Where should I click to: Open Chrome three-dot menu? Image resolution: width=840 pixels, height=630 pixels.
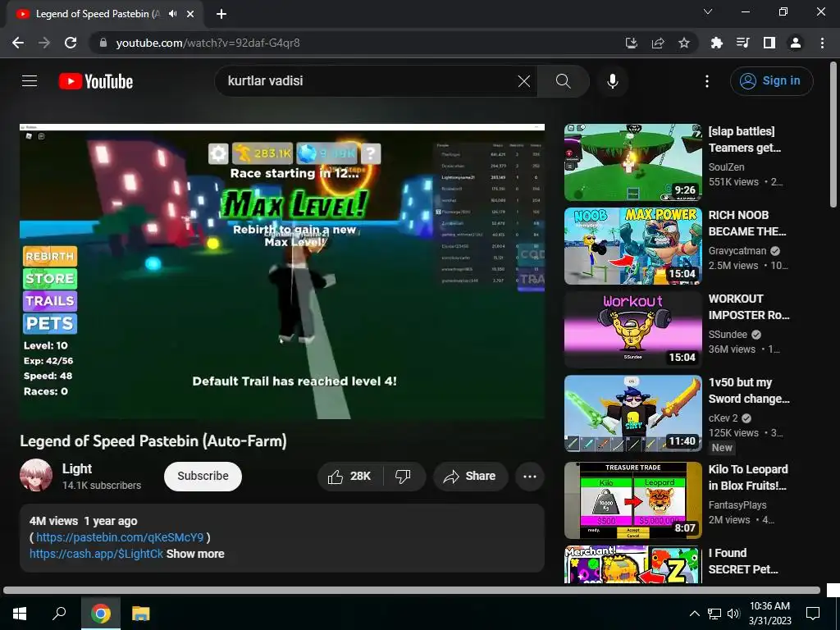click(822, 43)
